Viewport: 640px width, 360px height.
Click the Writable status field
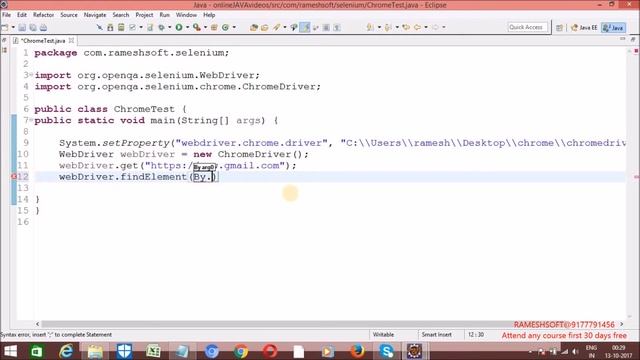tap(383, 334)
